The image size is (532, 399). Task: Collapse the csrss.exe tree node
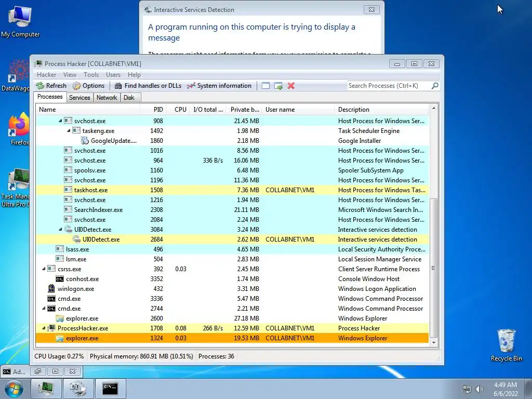(x=44, y=269)
